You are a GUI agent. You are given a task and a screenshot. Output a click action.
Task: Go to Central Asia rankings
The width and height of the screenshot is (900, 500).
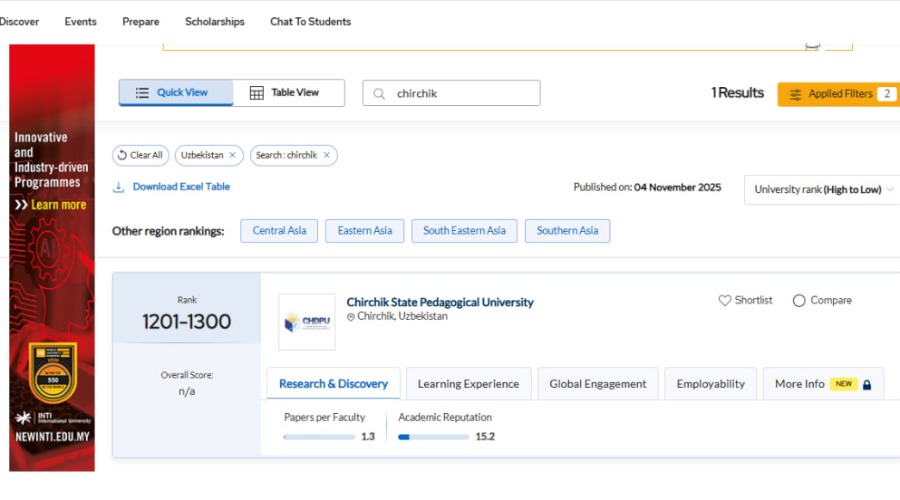[x=279, y=231]
